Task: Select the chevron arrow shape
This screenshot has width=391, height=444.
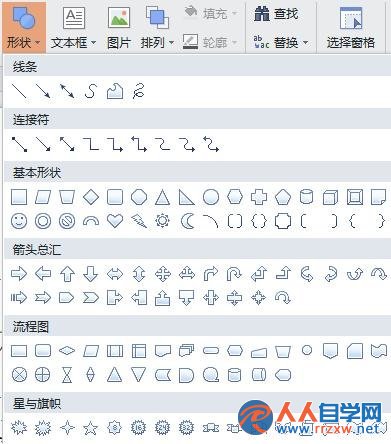Action: [91, 297]
